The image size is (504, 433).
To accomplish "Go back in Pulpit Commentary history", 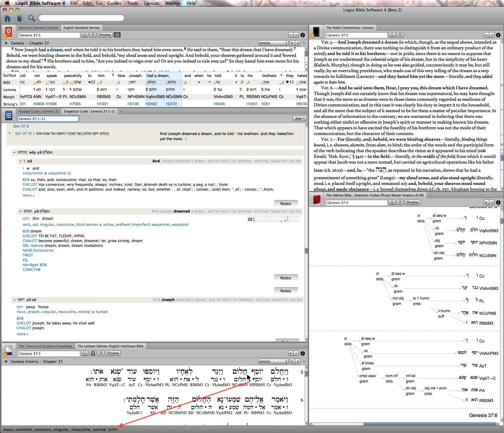I will [x=486, y=35].
